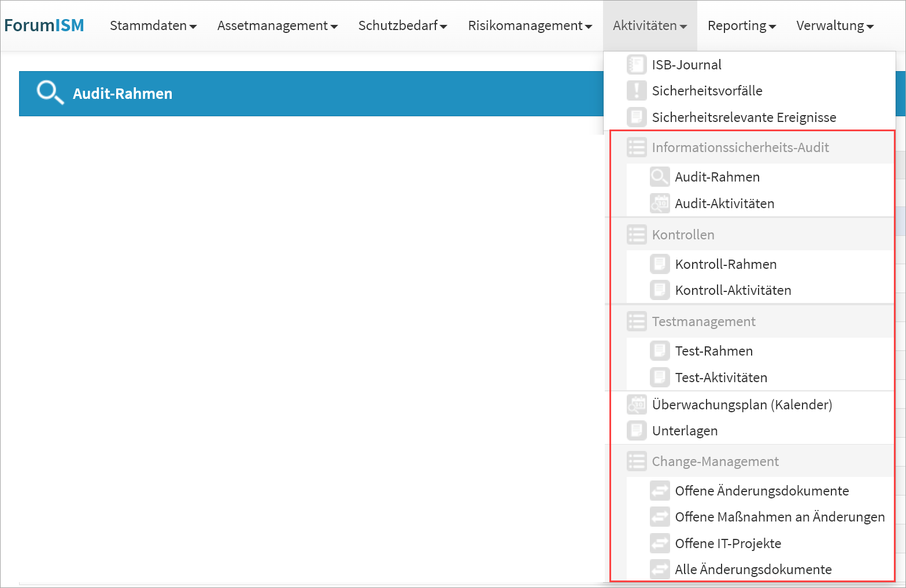Click the Kontroll-Rahmen document icon

659,264
